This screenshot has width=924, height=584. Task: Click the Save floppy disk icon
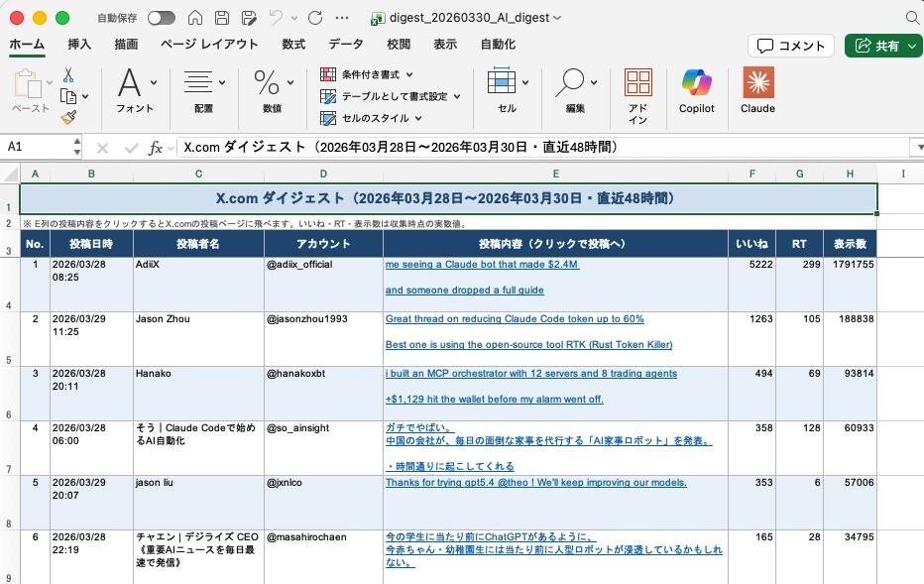(x=222, y=18)
